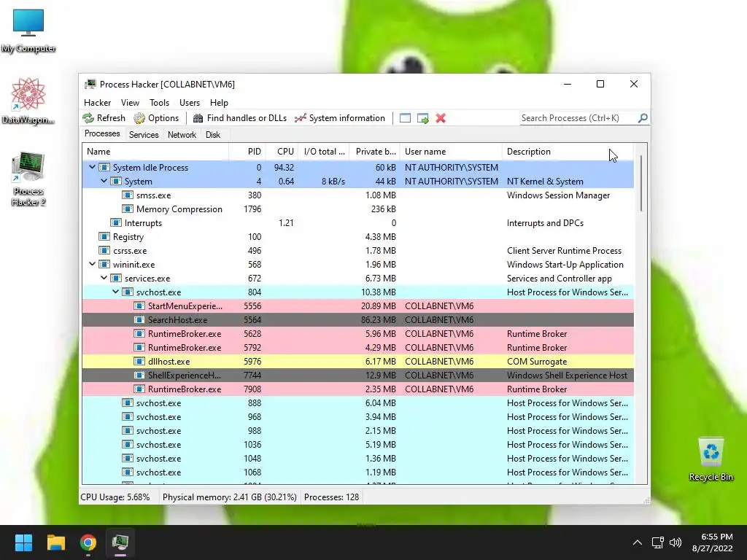Sort by the PID column header
Screen dimensions: 747x560
[247, 152]
